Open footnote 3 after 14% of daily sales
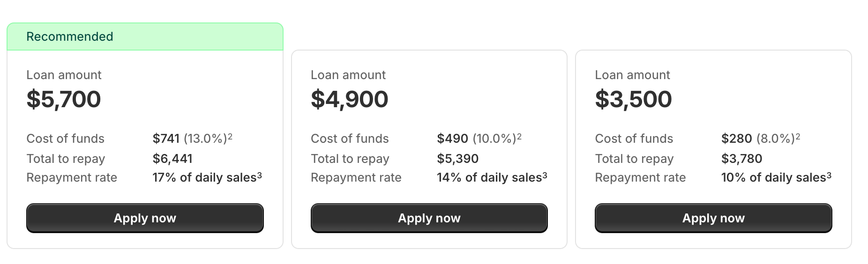 point(545,176)
